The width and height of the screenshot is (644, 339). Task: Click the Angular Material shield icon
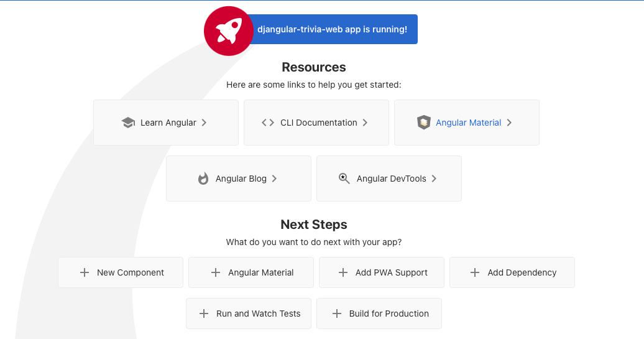coord(424,123)
